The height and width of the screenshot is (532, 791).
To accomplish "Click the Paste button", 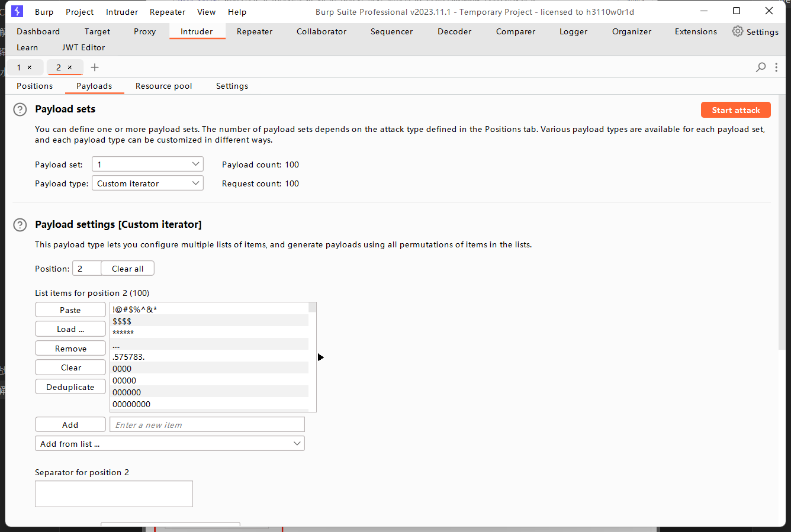I will pyautogui.click(x=70, y=309).
